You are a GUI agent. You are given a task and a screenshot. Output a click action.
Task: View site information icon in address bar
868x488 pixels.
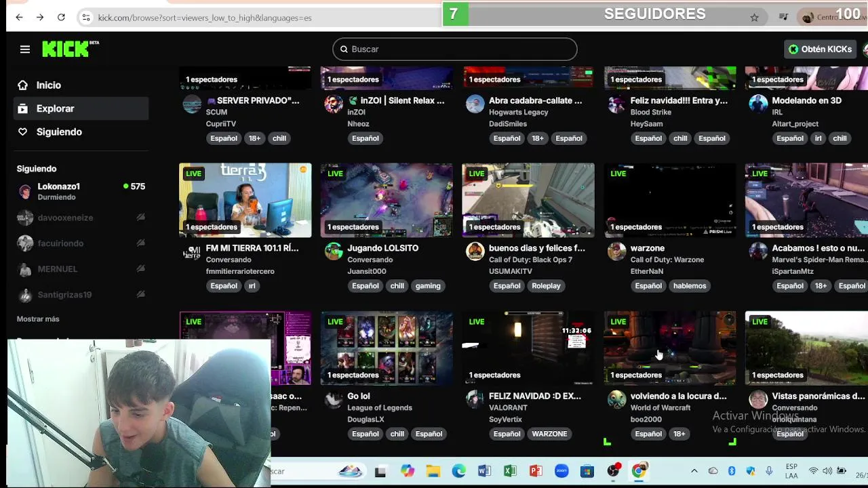(86, 18)
